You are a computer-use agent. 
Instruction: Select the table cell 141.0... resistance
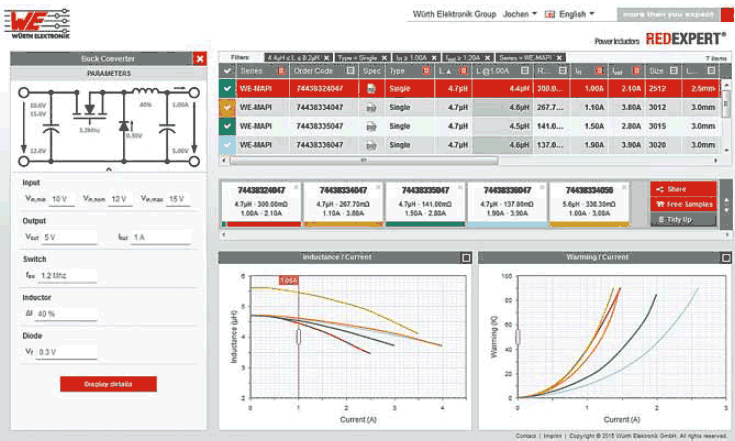tap(551, 127)
